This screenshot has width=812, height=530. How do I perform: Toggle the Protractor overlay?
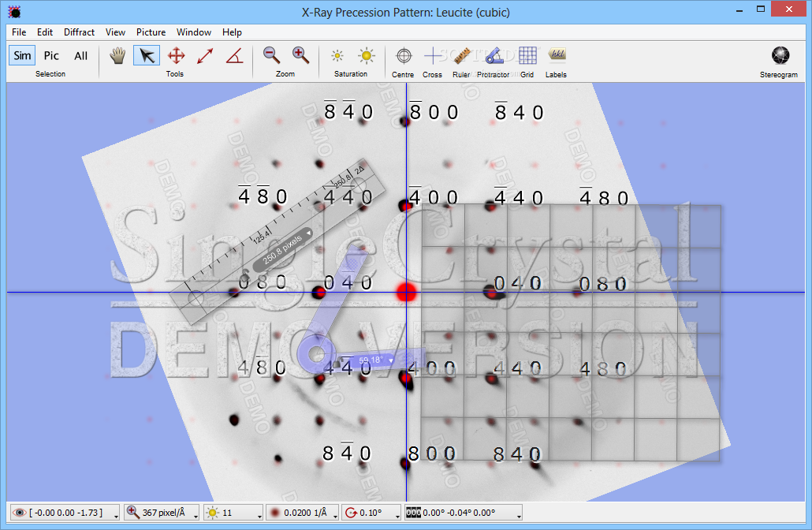pyautogui.click(x=494, y=55)
